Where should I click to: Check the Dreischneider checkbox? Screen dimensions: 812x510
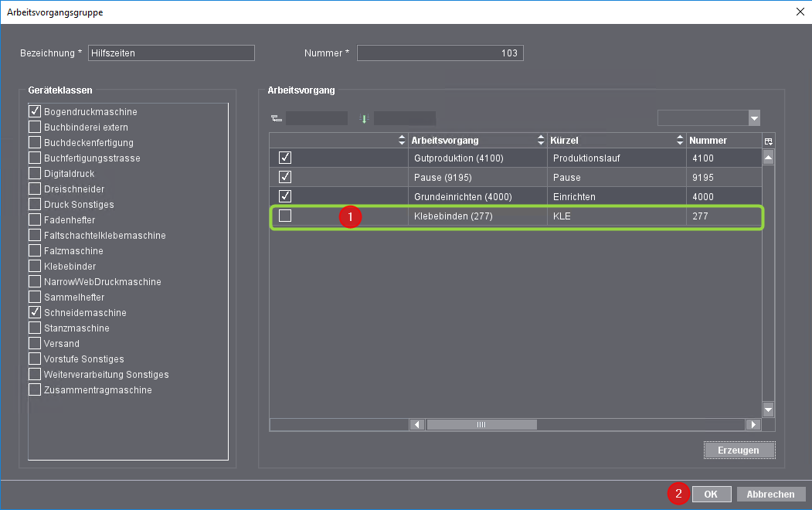click(35, 189)
